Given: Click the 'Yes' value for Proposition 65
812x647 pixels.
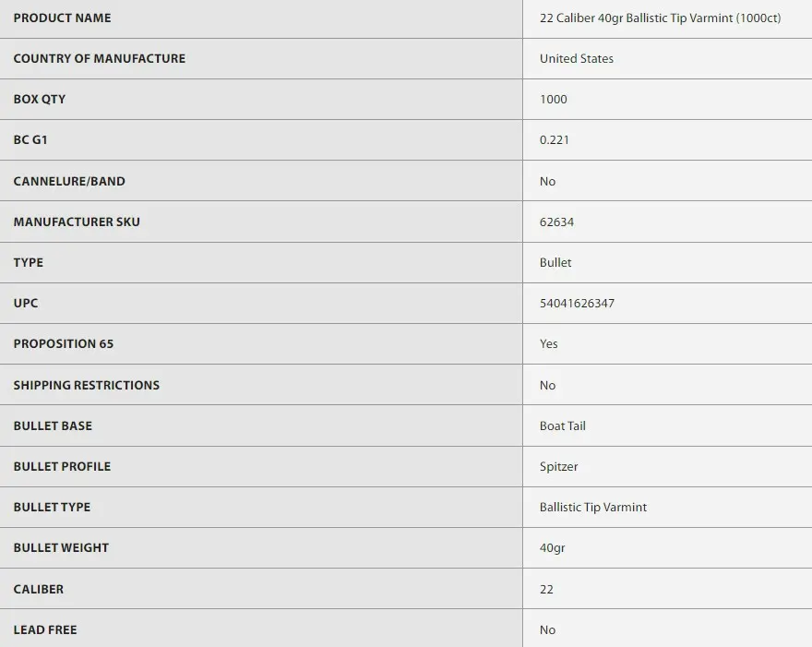Looking at the screenshot, I should 549,344.
